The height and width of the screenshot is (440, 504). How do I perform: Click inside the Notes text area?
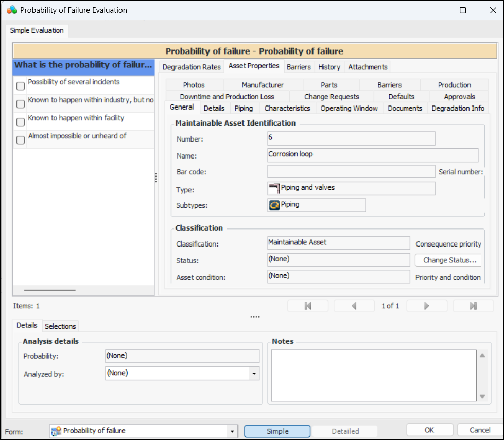(x=373, y=375)
